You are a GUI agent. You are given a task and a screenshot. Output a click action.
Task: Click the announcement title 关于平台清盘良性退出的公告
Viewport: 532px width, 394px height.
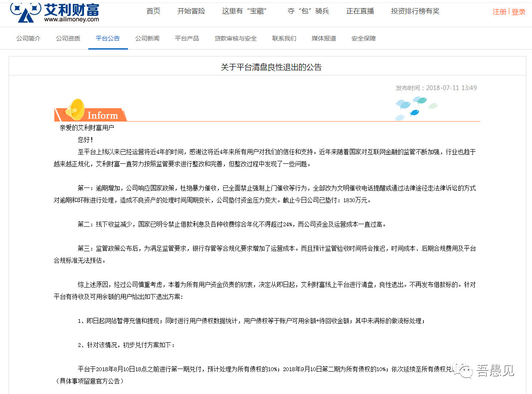click(271, 67)
